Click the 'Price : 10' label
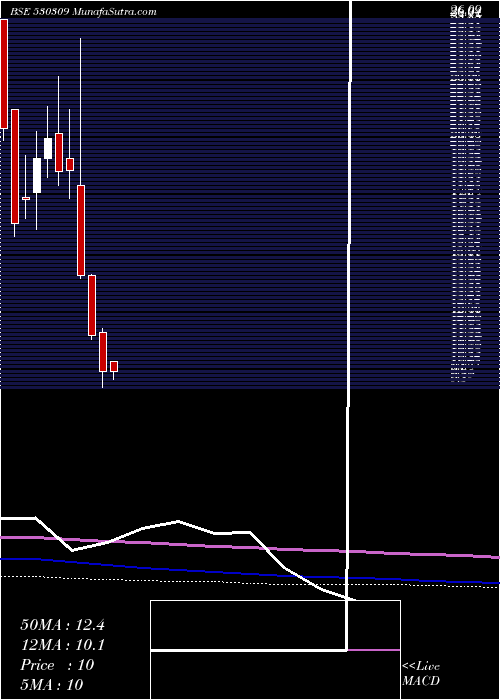Image resolution: width=500 pixels, height=700 pixels. [57, 664]
